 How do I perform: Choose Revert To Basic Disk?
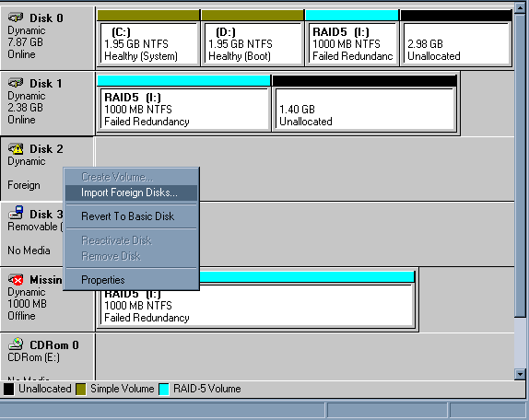pyautogui.click(x=131, y=216)
